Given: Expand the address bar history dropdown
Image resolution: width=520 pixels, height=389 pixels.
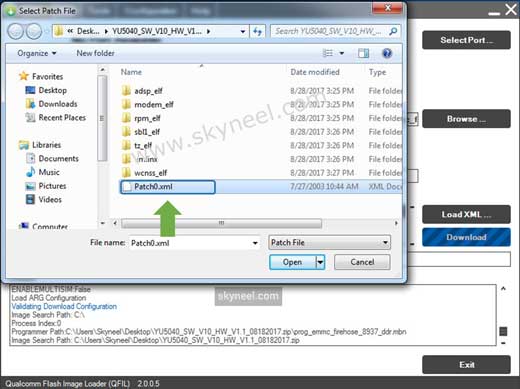Looking at the screenshot, I should tap(243, 32).
